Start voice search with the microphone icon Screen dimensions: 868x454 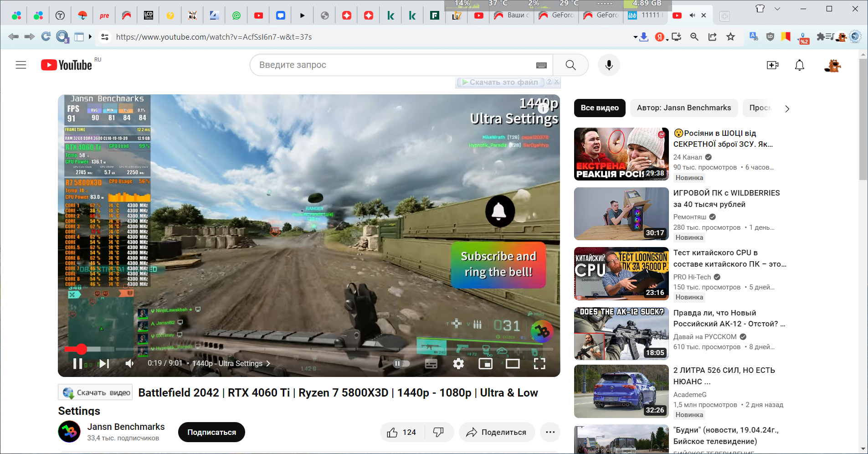609,65
